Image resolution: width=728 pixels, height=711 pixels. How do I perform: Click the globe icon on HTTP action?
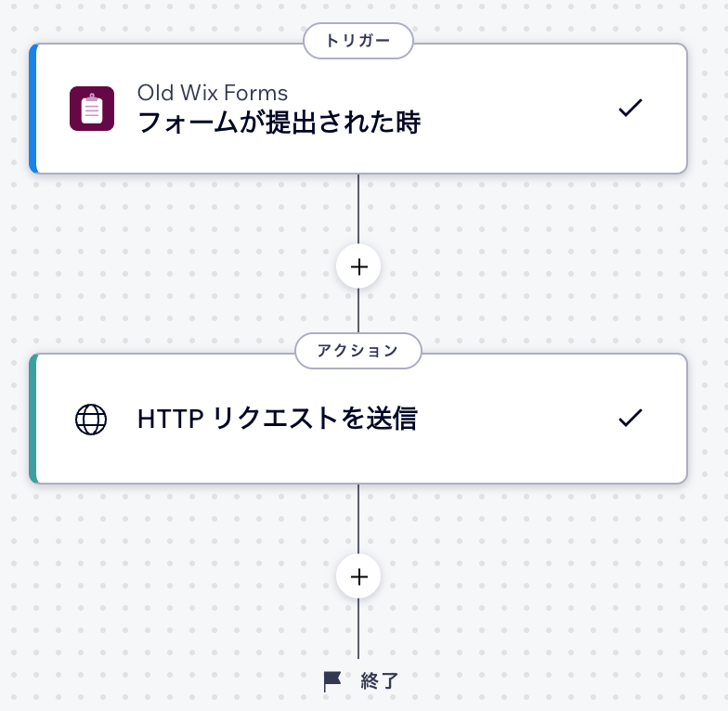pos(91,419)
